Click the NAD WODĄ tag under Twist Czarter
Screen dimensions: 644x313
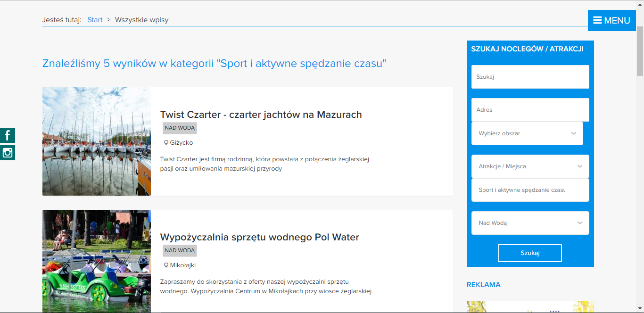click(180, 128)
